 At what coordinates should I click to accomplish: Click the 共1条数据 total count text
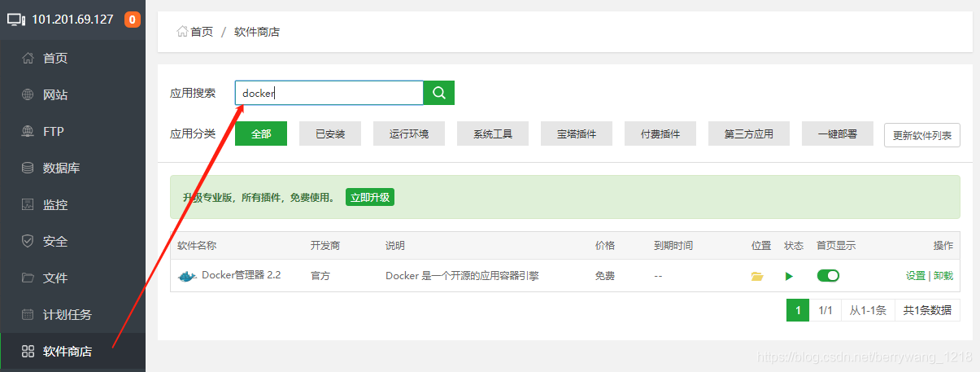coord(927,310)
